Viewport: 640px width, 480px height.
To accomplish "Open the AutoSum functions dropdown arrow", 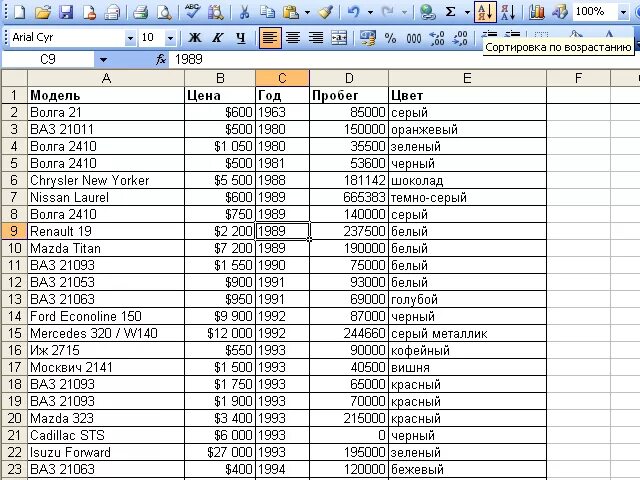I will pyautogui.click(x=467, y=12).
